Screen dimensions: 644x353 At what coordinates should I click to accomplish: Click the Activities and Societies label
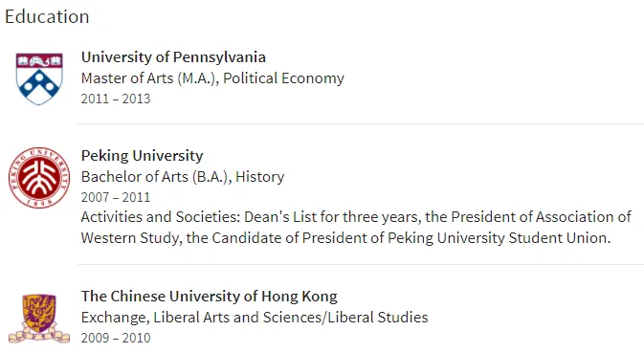tap(161, 217)
